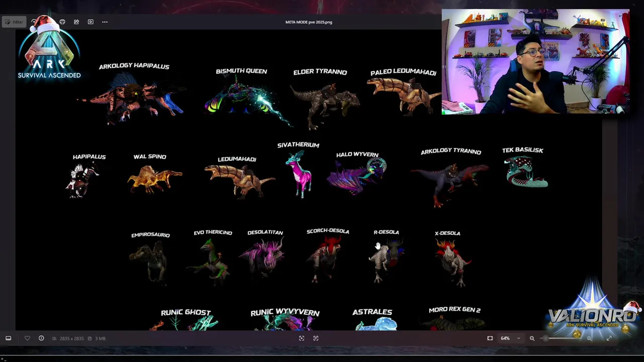Print the image with the printer icon
The image size is (644, 362).
click(x=62, y=22)
